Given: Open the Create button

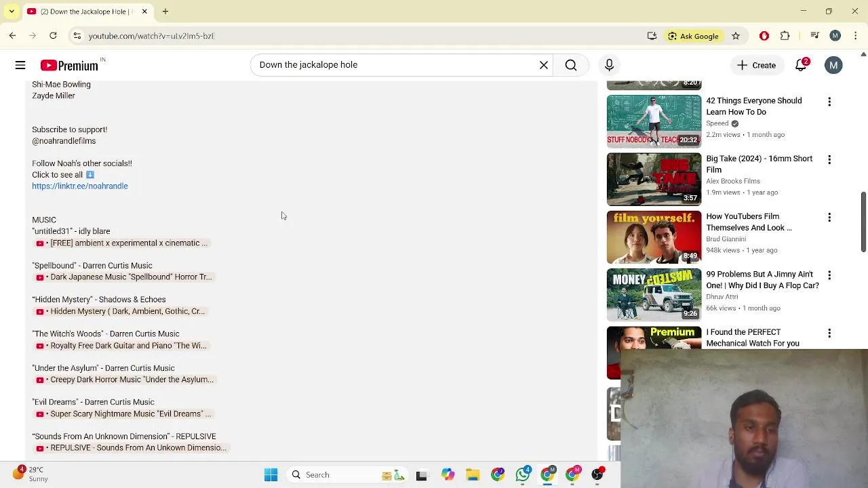Looking at the screenshot, I should (x=756, y=65).
